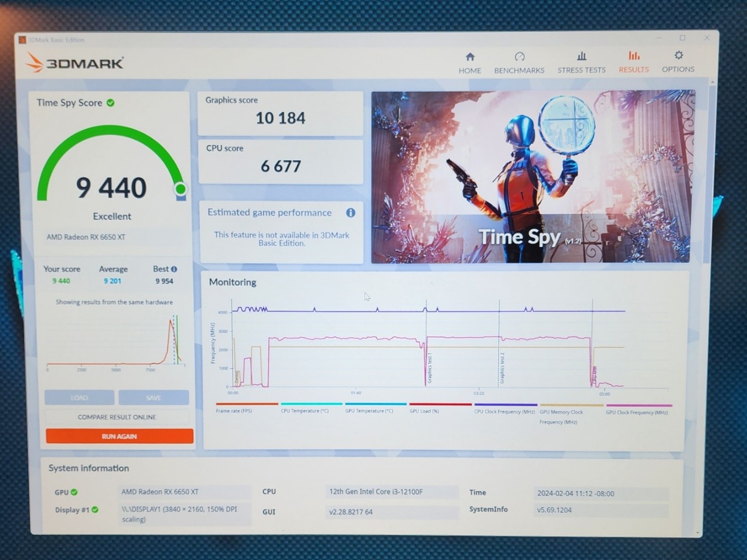This screenshot has width=747, height=560.
Task: Click the Home house icon
Action: [x=470, y=57]
